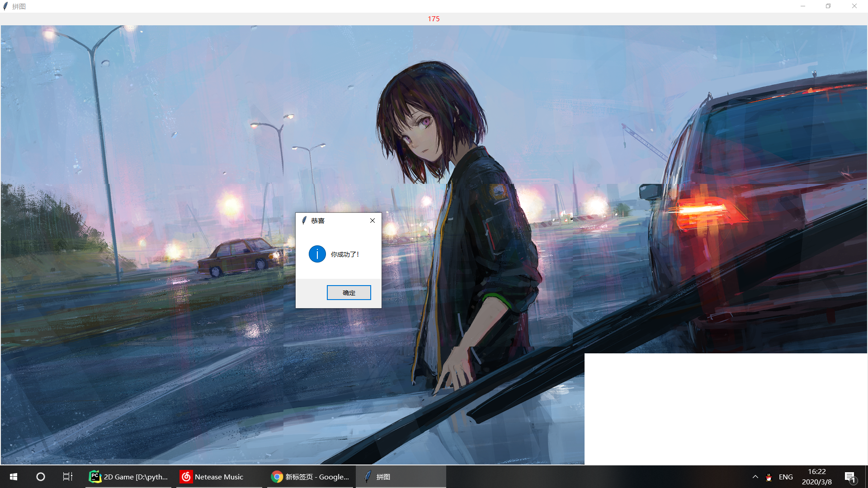Close the 拼图 window
This screenshot has height=488, width=868.
[x=854, y=6]
